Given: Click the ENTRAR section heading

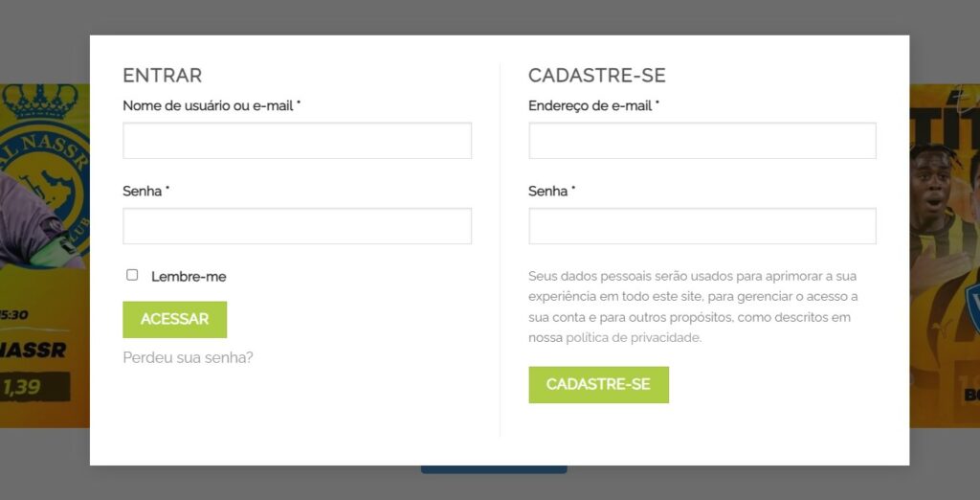Looking at the screenshot, I should coord(162,76).
